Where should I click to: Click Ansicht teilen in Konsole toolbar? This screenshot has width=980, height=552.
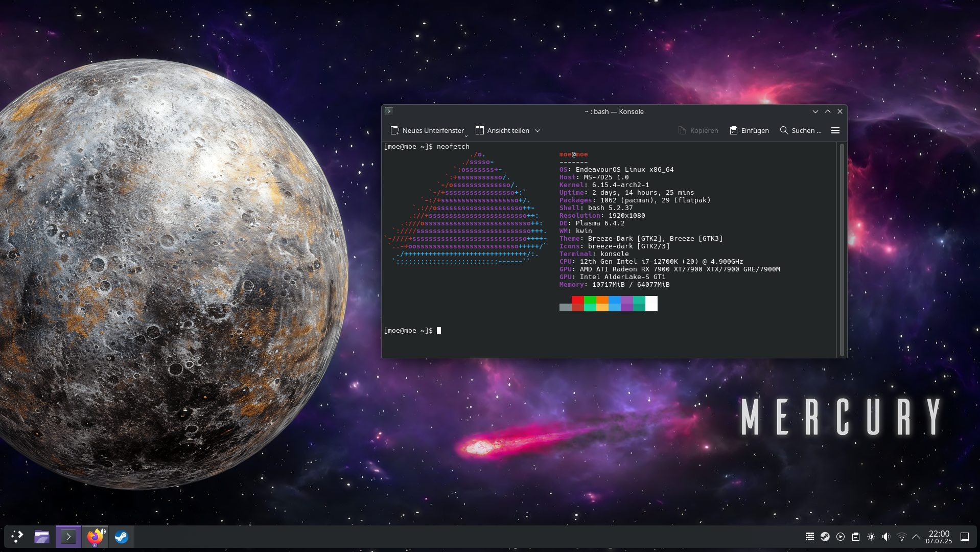pos(503,131)
